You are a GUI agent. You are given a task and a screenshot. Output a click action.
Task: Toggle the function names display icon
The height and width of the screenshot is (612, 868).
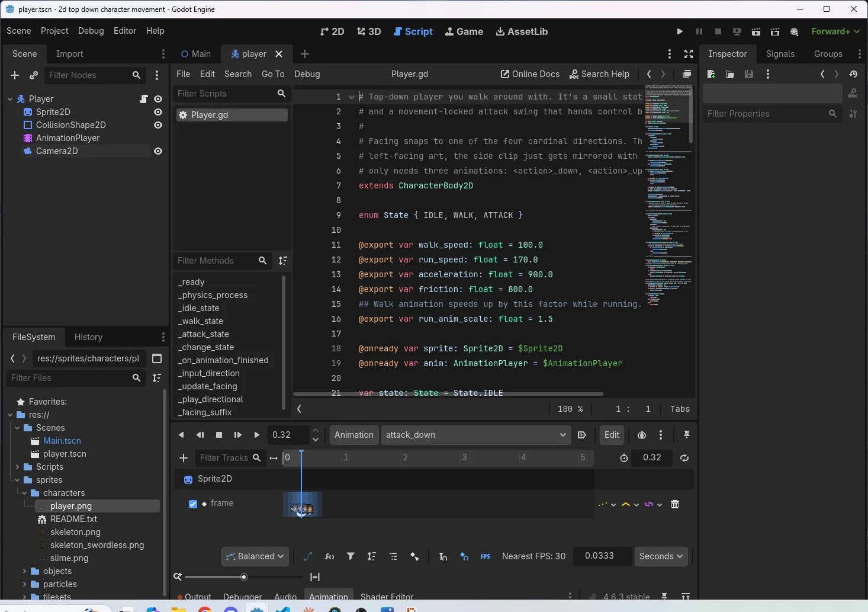pyautogui.click(x=330, y=556)
